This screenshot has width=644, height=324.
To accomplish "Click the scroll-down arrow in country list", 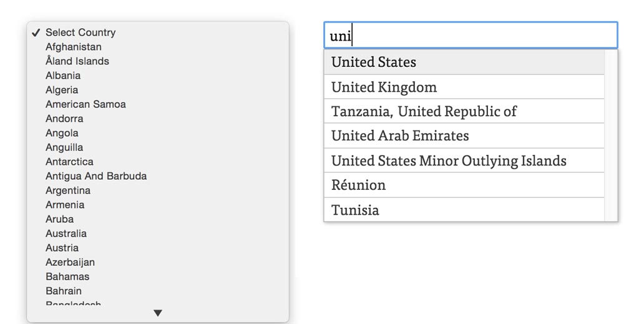I will point(158,313).
